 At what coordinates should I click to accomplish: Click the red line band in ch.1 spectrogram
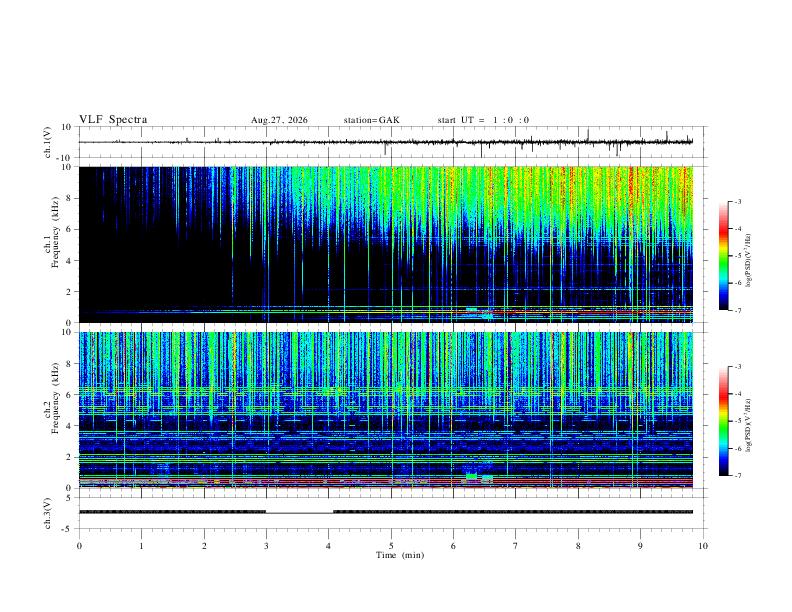click(x=591, y=313)
